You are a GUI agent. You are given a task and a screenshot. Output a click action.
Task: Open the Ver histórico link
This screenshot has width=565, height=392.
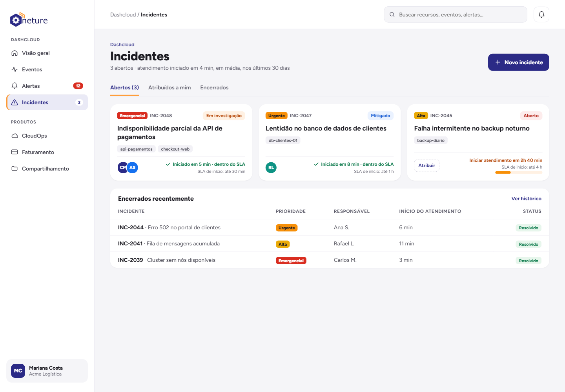pos(526,199)
